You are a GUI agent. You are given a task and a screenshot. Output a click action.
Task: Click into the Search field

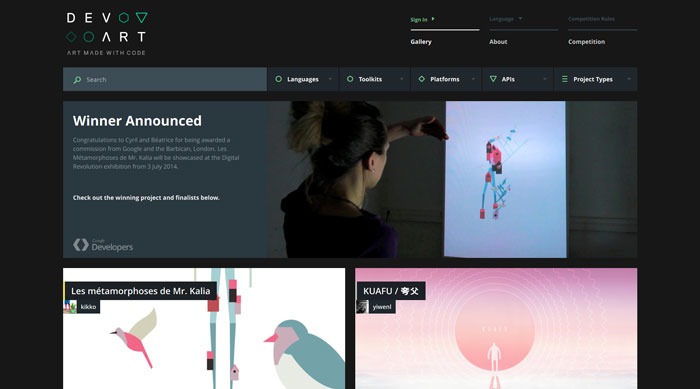pyautogui.click(x=165, y=79)
